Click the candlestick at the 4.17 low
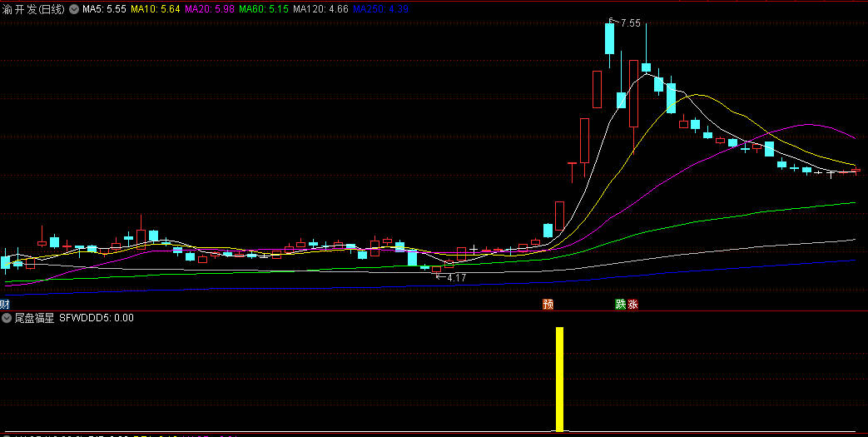The width and height of the screenshot is (868, 437). (436, 270)
